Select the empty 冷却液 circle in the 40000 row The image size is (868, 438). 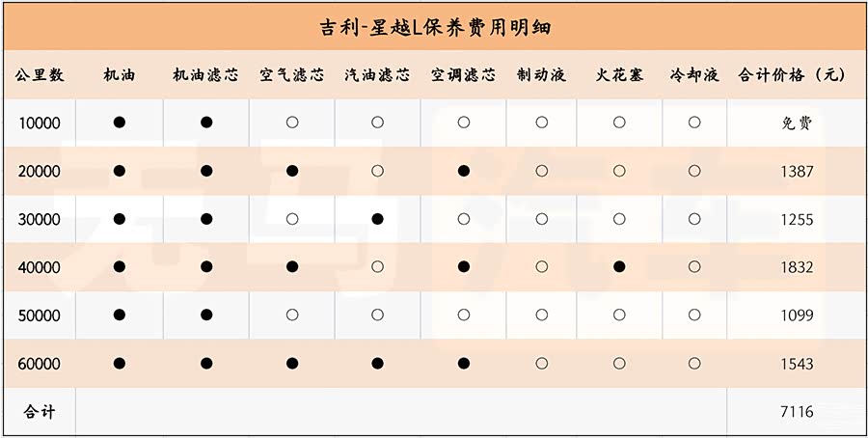tap(694, 267)
